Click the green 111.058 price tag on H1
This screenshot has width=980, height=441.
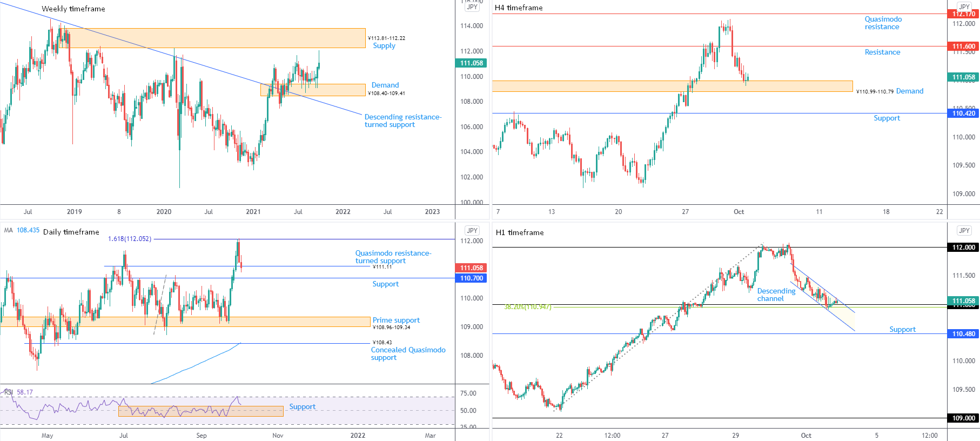pos(964,301)
